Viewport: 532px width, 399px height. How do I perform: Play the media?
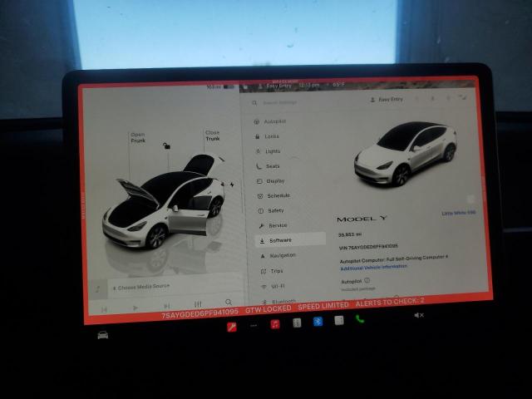click(135, 308)
